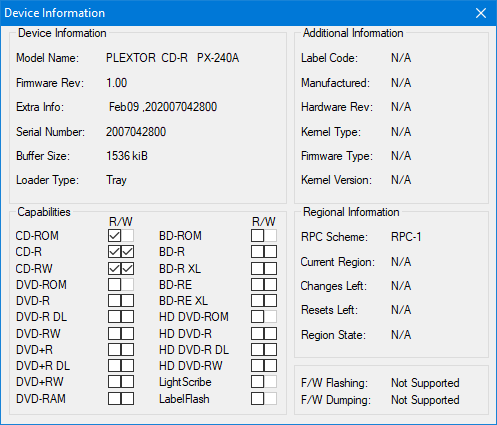Toggle CD-ROM read checkbox
The image size is (497, 425).
tap(114, 236)
